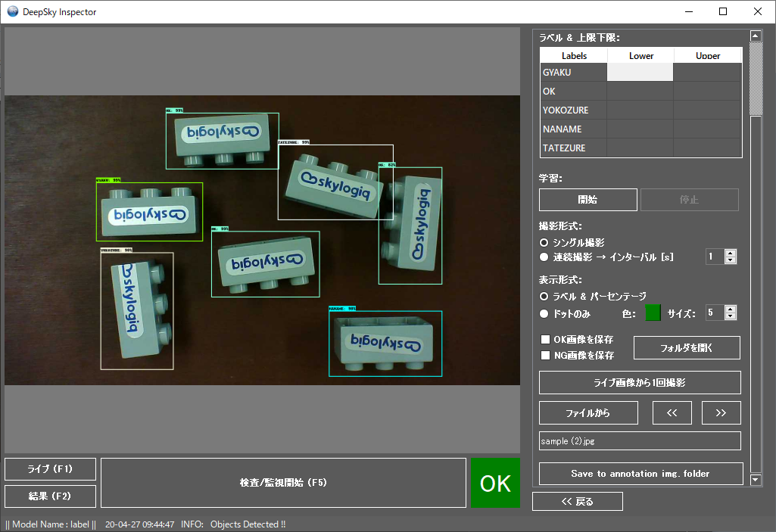This screenshot has height=532, width=776.
Task: Click the Upper column header
Action: pos(708,55)
